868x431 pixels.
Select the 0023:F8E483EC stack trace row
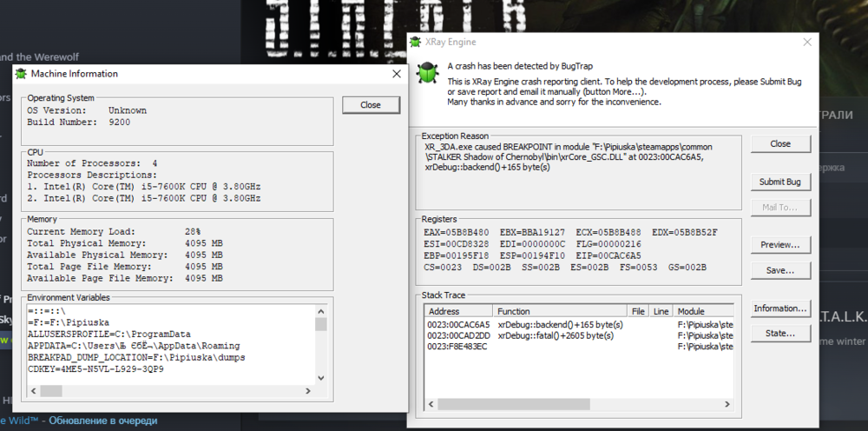[x=579, y=347]
